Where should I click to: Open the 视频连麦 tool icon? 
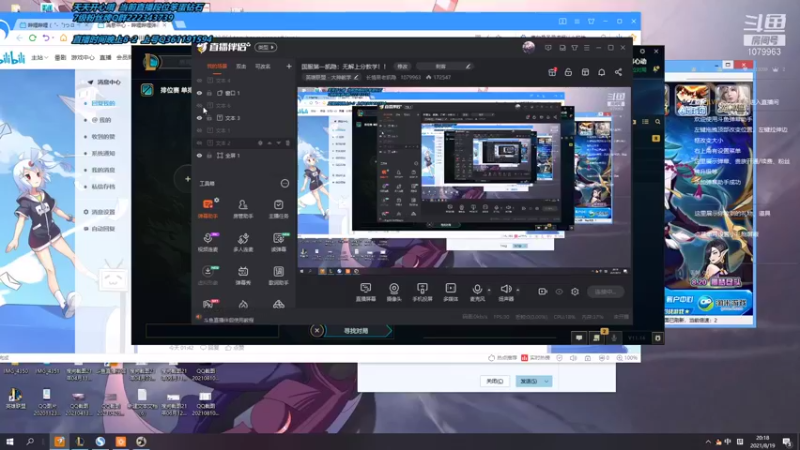208,242
